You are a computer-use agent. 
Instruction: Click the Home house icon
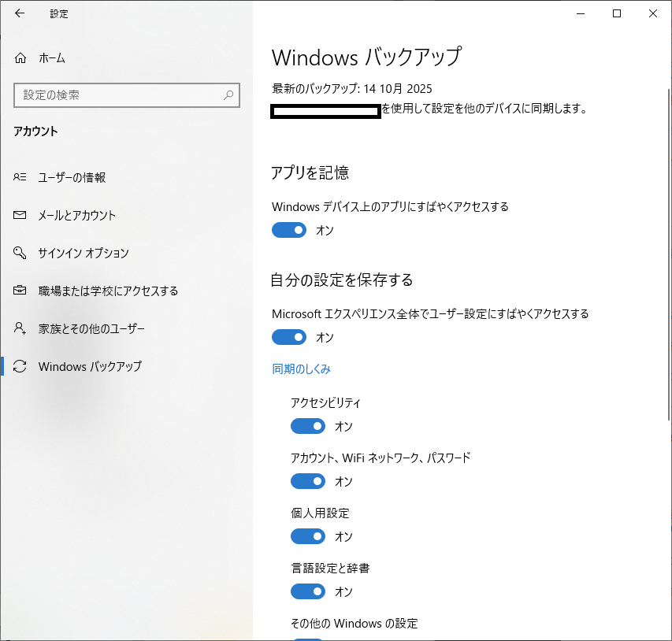click(x=20, y=58)
